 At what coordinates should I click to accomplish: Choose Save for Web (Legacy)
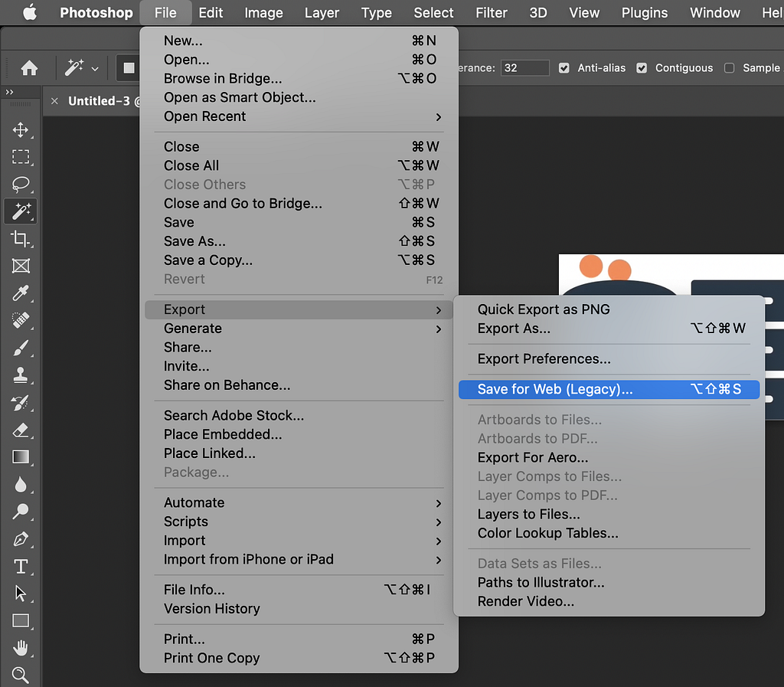pos(609,390)
